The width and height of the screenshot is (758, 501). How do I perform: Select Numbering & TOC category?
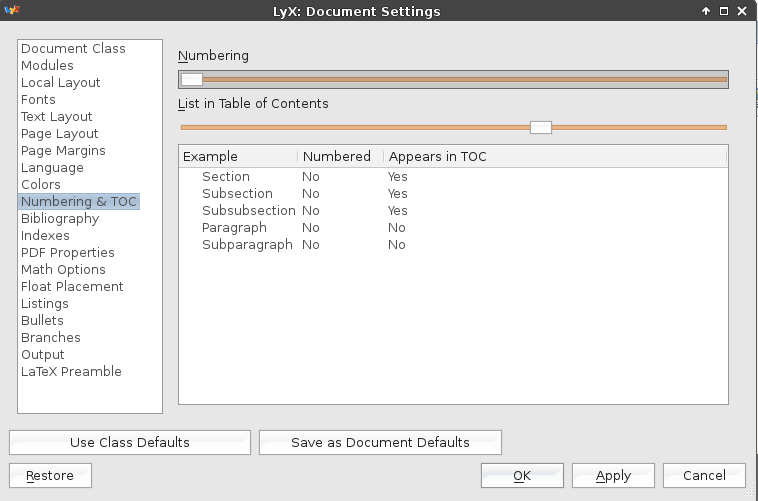pyautogui.click(x=79, y=202)
